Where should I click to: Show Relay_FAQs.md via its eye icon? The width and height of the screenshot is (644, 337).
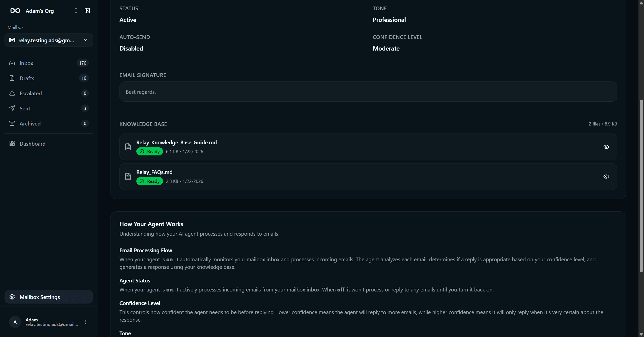[606, 176]
